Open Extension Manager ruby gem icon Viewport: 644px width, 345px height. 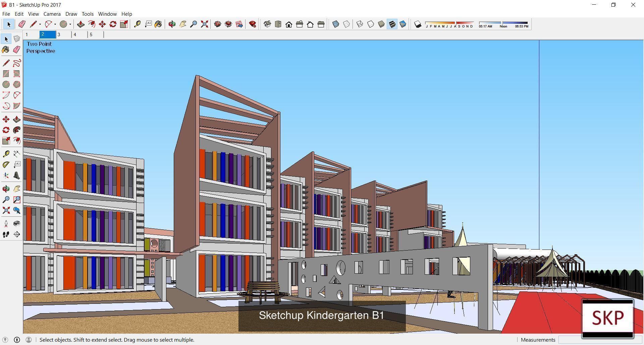click(x=253, y=24)
